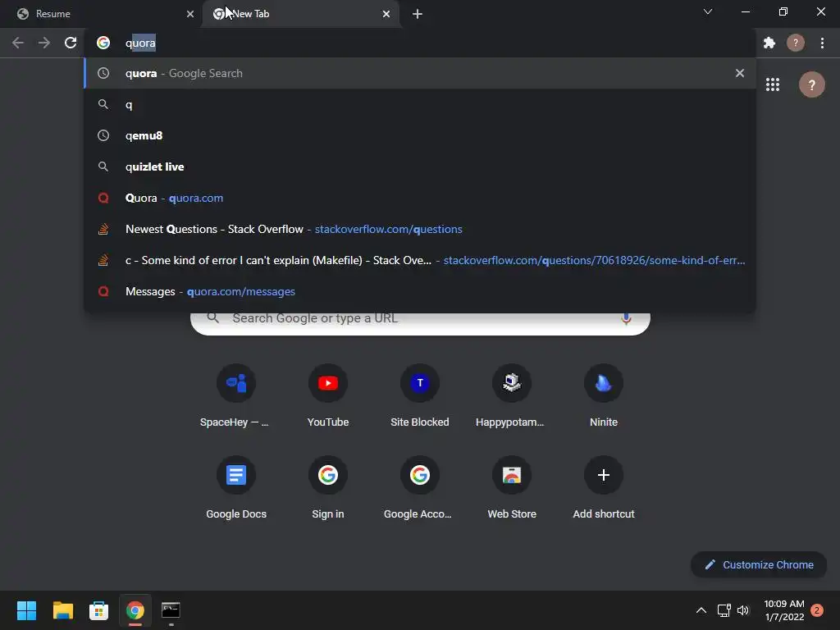Open the Happypotam shortcut
This screenshot has height=630, width=840.
coord(512,395)
